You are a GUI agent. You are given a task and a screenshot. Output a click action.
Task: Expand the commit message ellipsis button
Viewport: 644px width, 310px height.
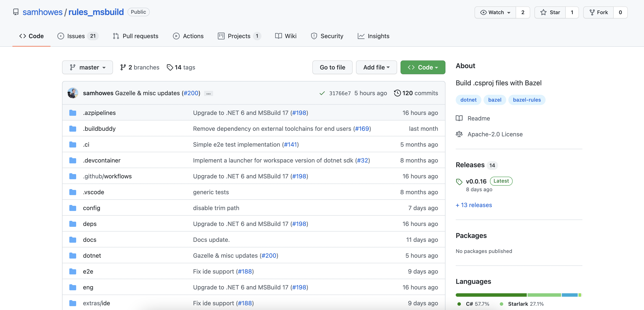coord(208,93)
